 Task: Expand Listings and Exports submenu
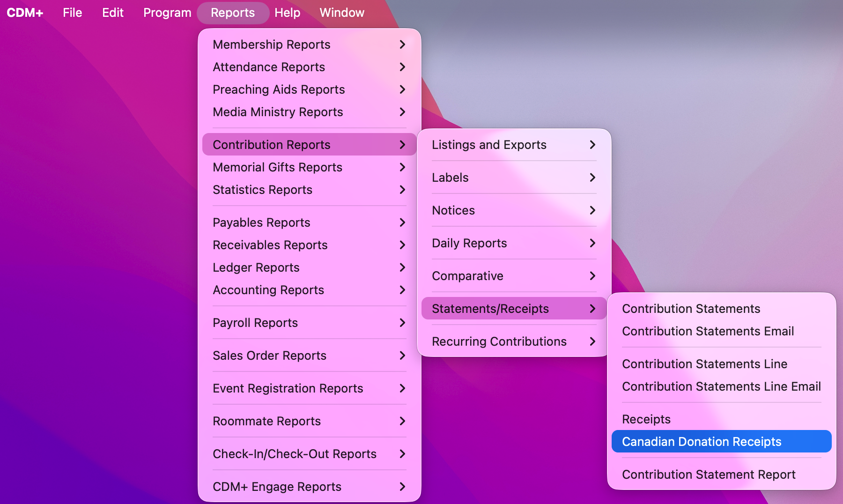(514, 145)
